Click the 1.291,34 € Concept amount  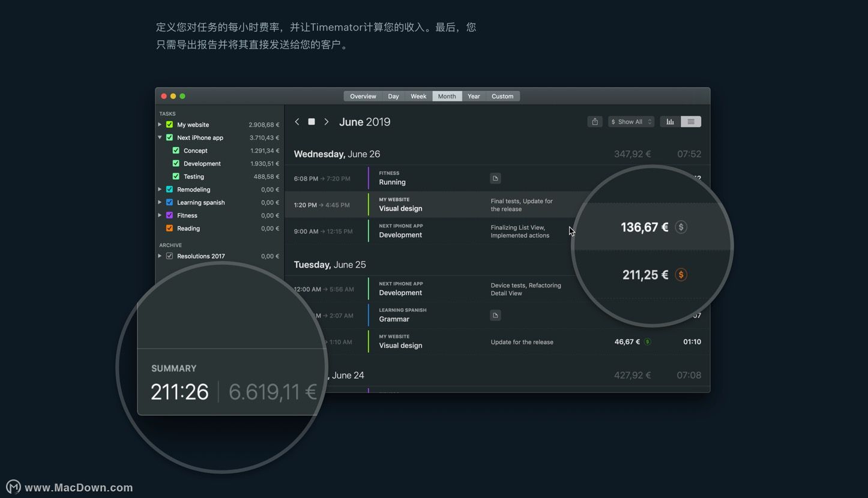pos(265,151)
